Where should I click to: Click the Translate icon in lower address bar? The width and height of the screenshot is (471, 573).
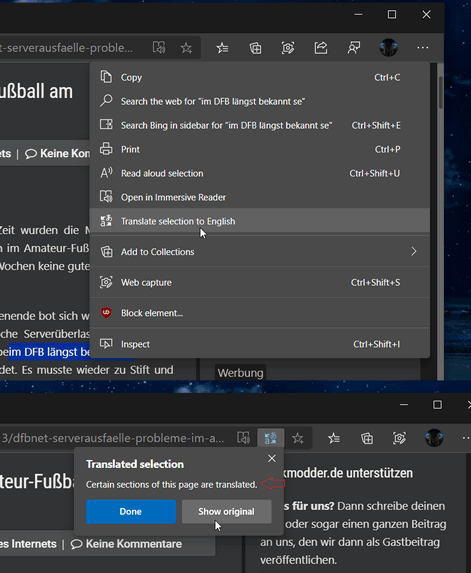click(271, 438)
